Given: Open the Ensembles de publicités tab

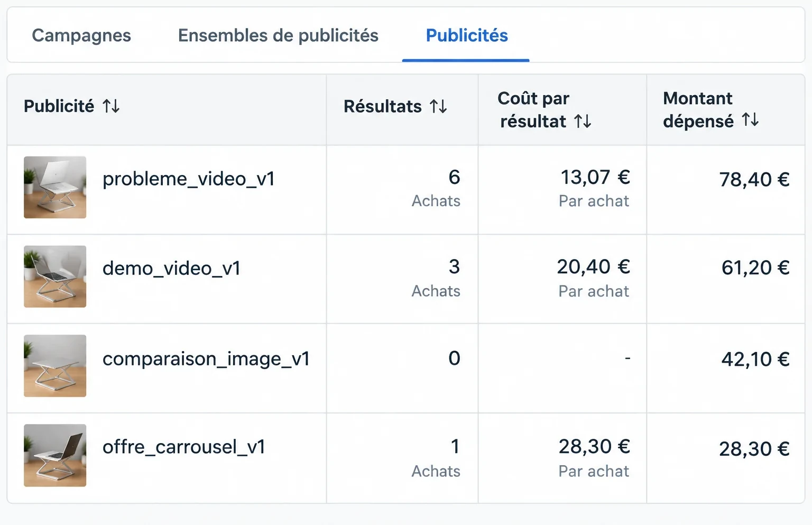Looking at the screenshot, I should click(278, 35).
